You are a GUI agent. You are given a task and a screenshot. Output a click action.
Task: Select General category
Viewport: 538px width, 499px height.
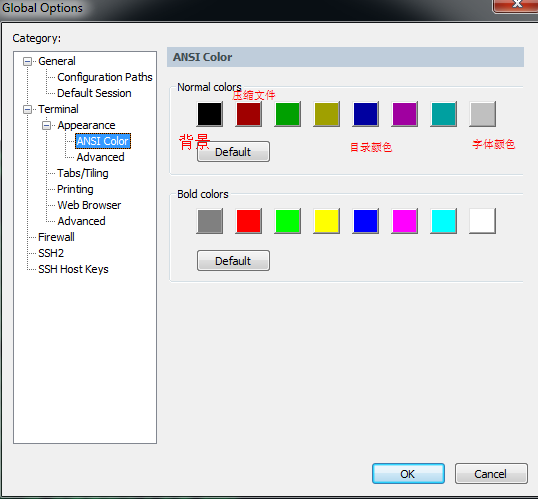(x=57, y=61)
